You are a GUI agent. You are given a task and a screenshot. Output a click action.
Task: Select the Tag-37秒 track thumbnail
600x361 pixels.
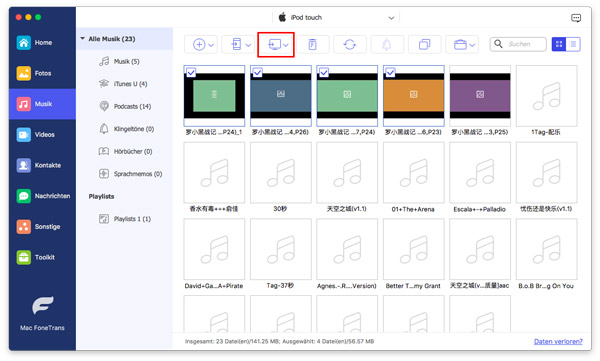tap(280, 249)
